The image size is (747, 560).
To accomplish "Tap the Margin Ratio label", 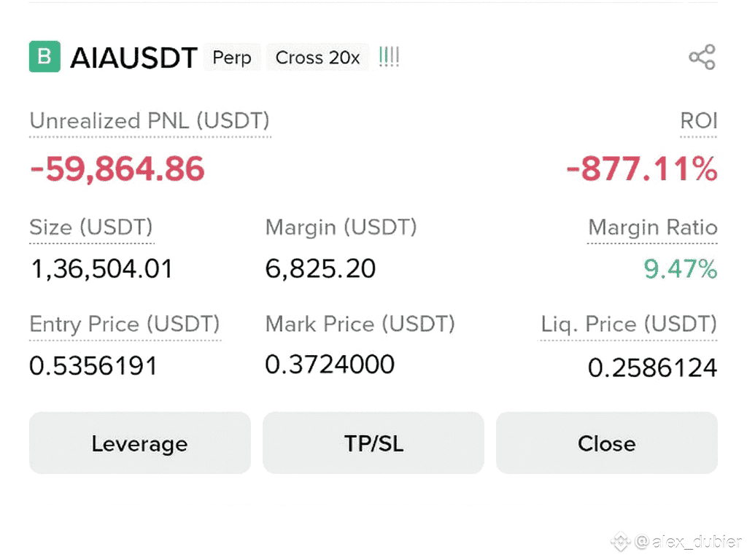I will (653, 227).
